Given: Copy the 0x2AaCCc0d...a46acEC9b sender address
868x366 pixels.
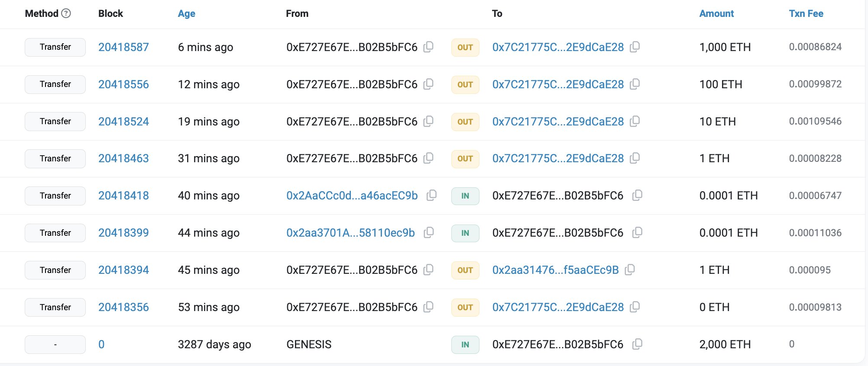Looking at the screenshot, I should pyautogui.click(x=431, y=196).
